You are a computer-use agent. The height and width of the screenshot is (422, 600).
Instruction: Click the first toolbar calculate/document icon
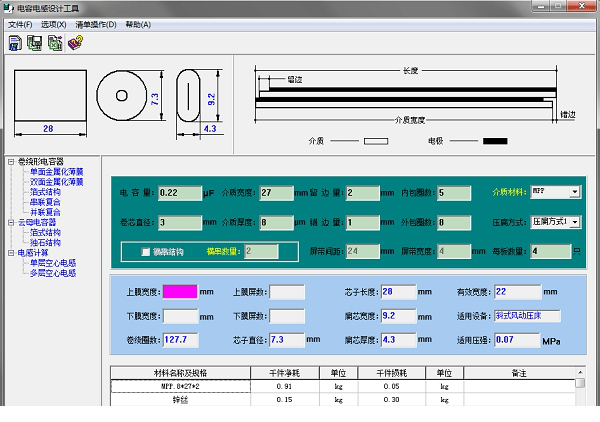[x=15, y=43]
